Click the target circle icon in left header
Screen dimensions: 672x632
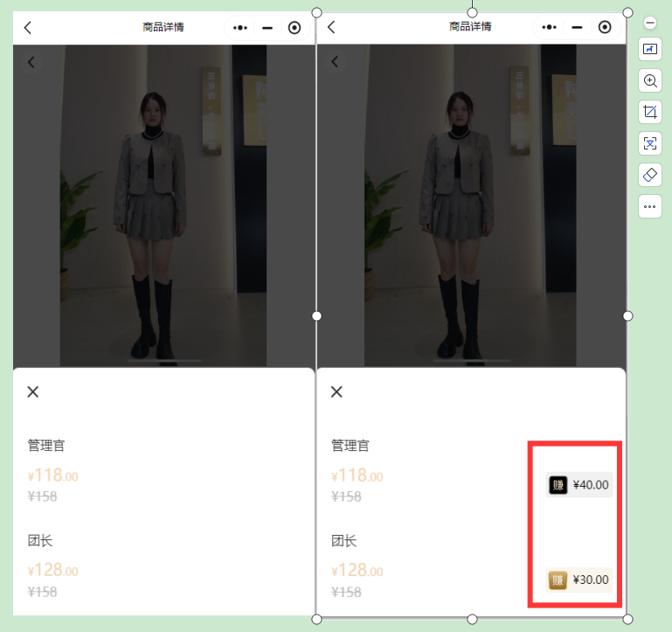[294, 28]
